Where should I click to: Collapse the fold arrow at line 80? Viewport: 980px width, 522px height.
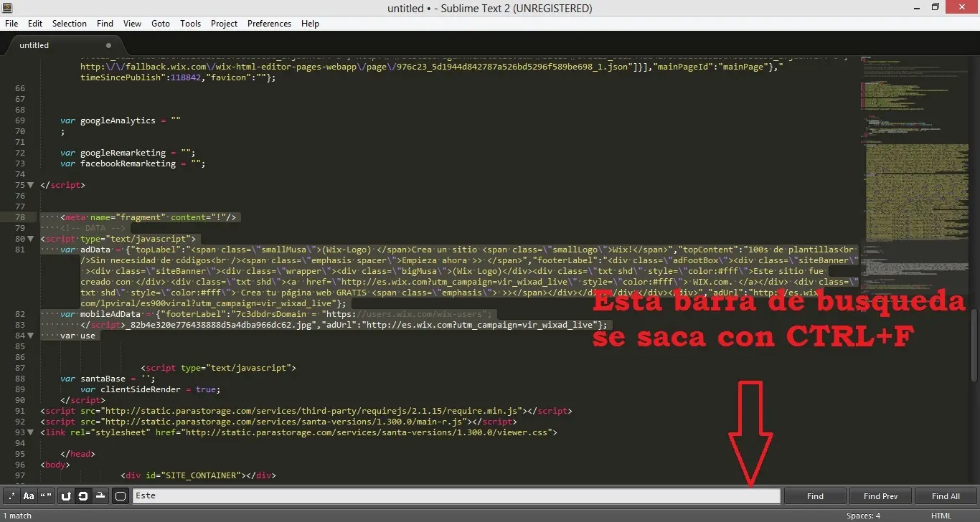[x=31, y=239]
